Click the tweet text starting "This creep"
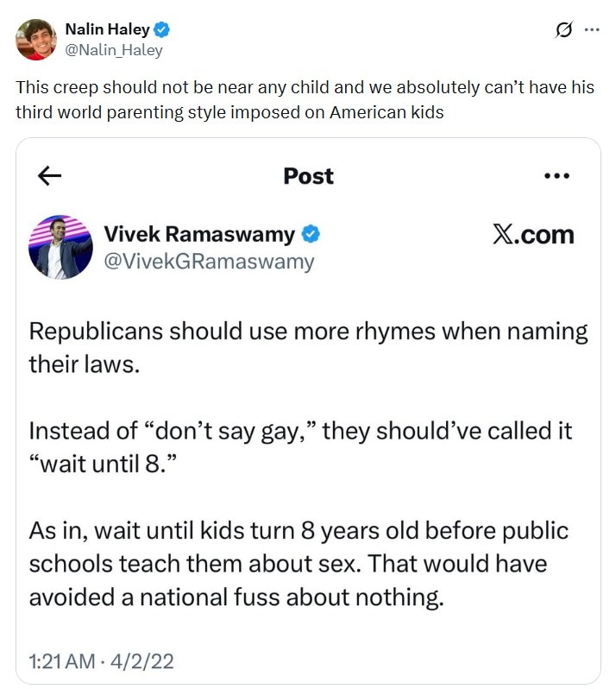 click(305, 100)
